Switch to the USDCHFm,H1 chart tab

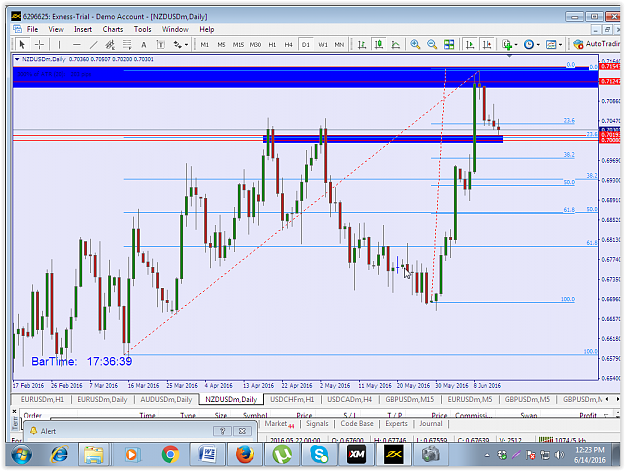pos(292,399)
